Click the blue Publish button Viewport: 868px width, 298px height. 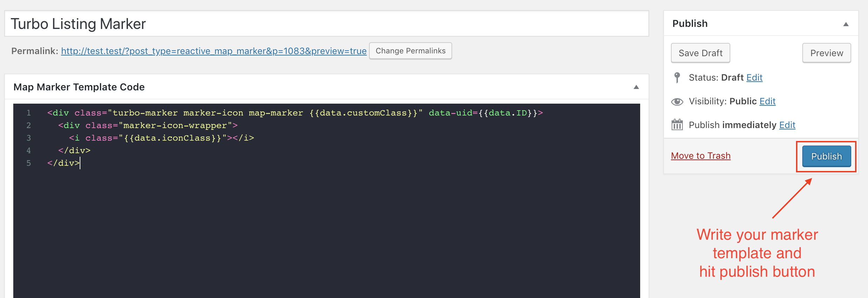pyautogui.click(x=826, y=156)
